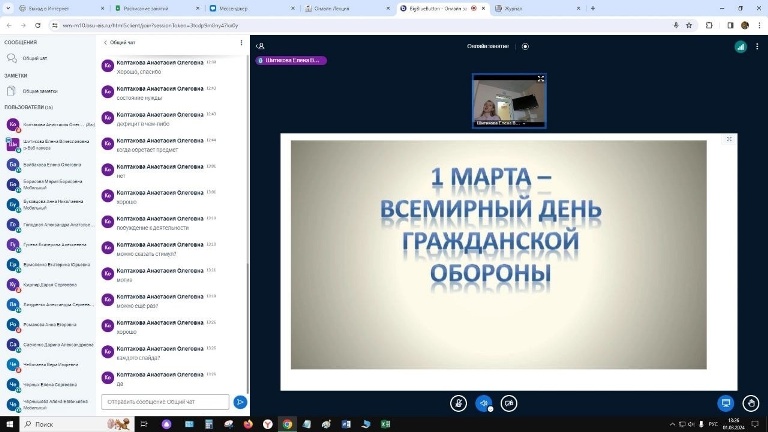Open the Windows Start menu

coord(9,424)
